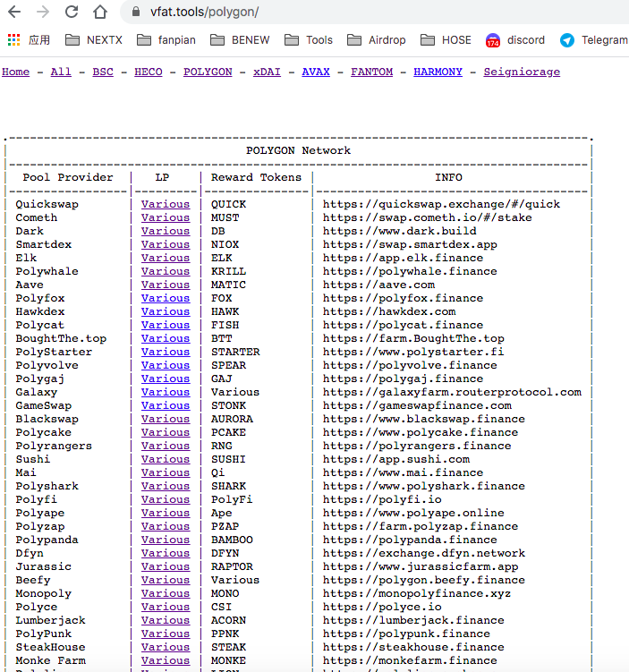Open Various LP link for Aave
Image resolution: width=629 pixels, height=672 pixels.
click(x=166, y=285)
